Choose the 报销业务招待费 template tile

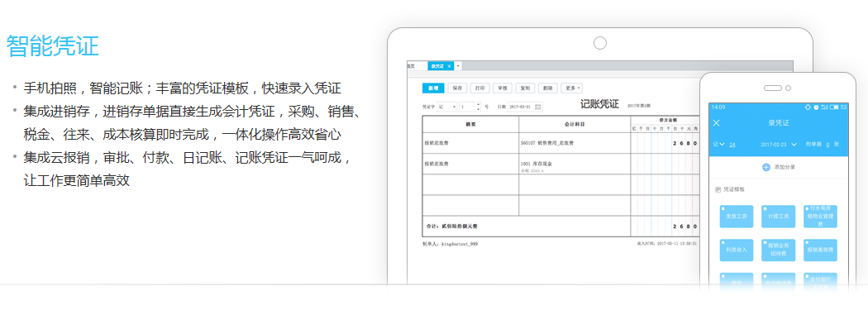tap(779, 250)
